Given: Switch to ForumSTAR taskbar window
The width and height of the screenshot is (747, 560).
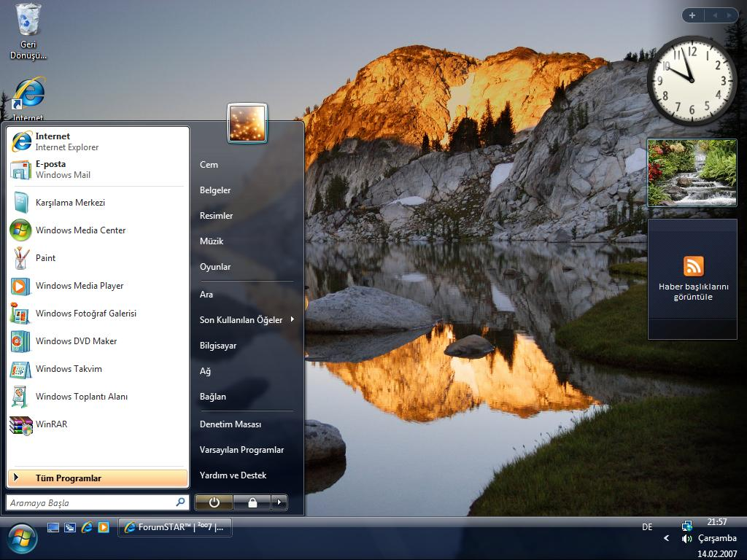Looking at the screenshot, I should (x=175, y=527).
